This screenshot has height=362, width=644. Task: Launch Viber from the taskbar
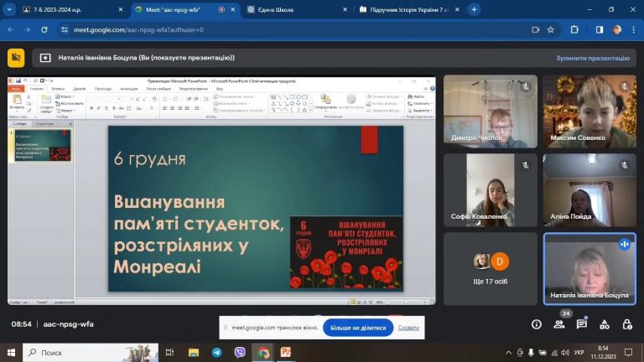pos(240,353)
